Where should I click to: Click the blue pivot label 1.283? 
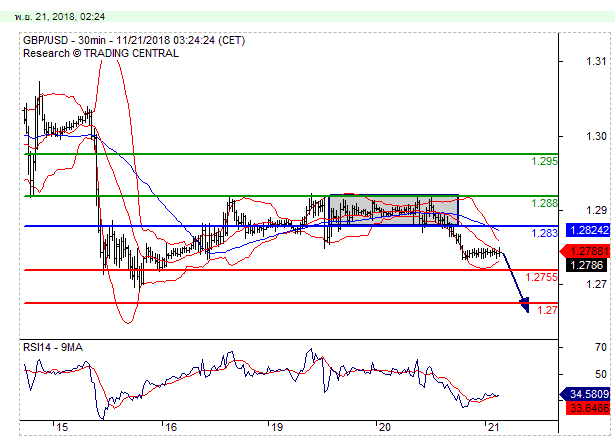pos(544,233)
